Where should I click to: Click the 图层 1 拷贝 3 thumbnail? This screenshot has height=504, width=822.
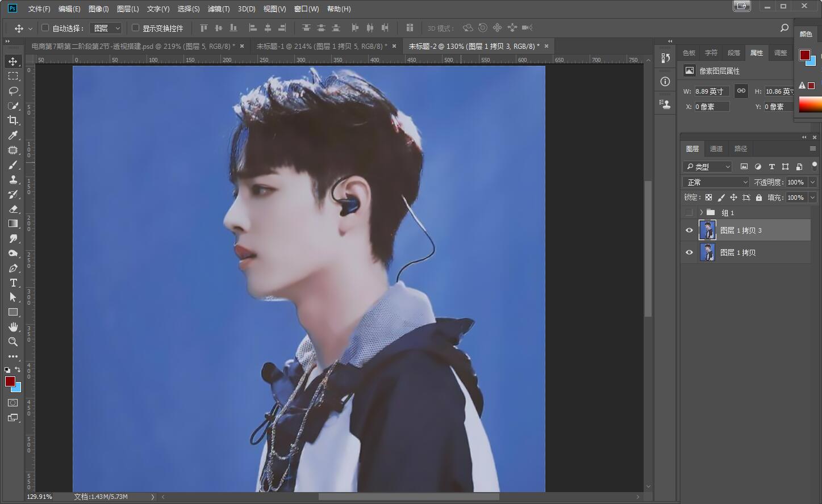click(707, 230)
